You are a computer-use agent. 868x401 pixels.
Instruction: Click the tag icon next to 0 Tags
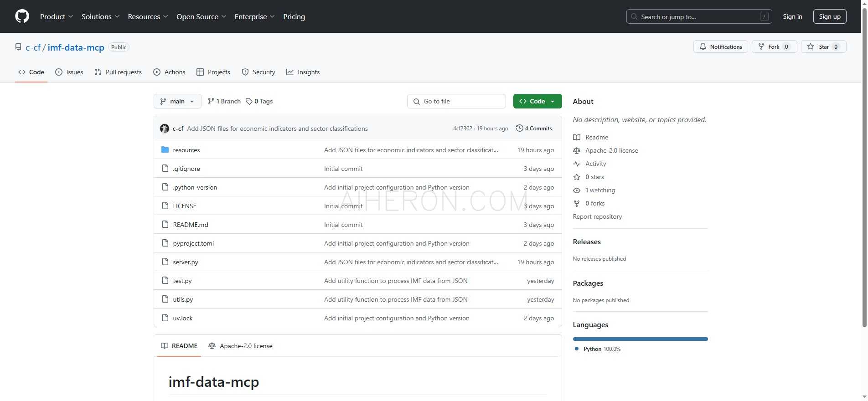[249, 101]
